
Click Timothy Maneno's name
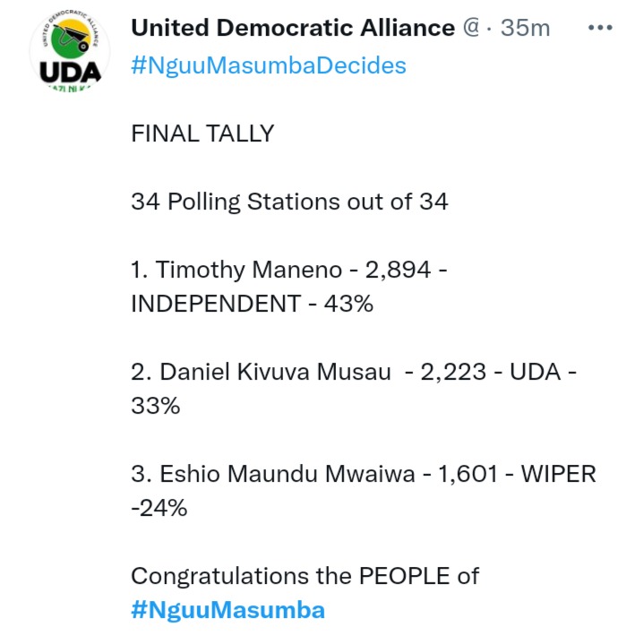pyautogui.click(x=249, y=270)
